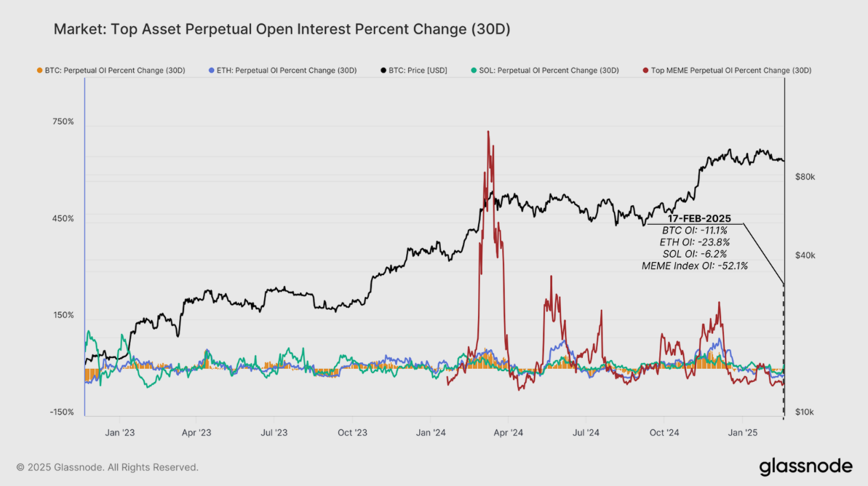Toggle ETH Perpetual OI Percent Change series label

click(287, 71)
